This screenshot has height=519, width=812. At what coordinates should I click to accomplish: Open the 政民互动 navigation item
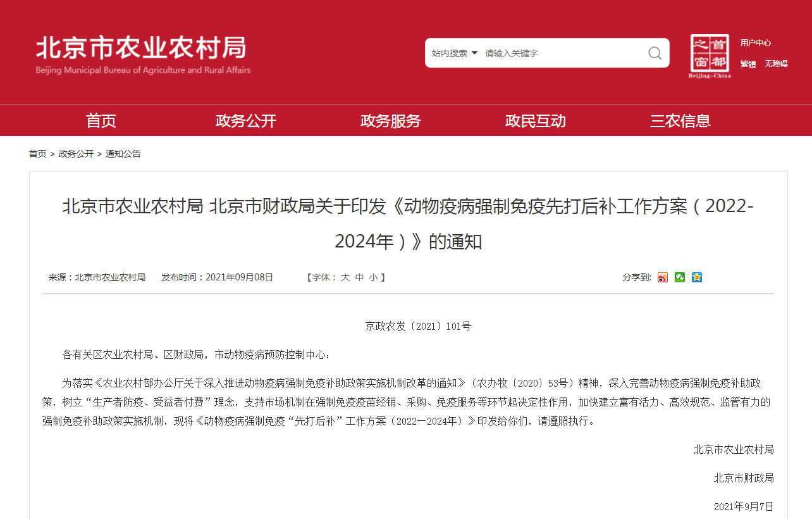click(x=536, y=120)
